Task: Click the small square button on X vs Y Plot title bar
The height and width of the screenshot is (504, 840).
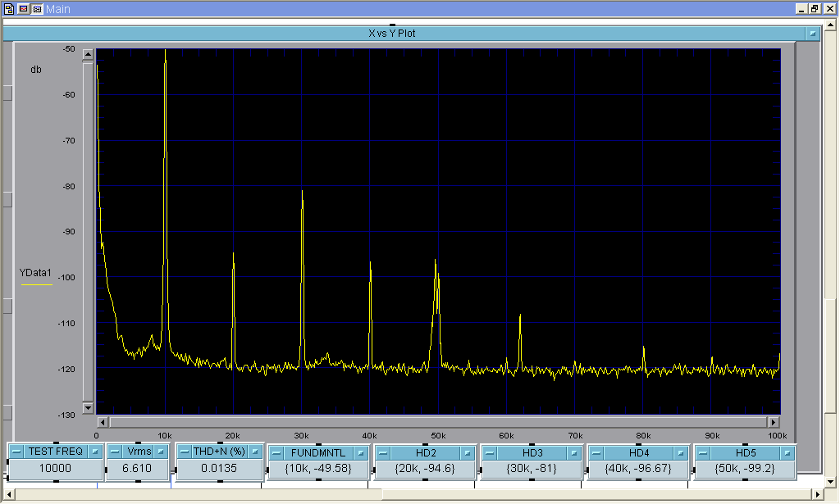Action: 813,33
